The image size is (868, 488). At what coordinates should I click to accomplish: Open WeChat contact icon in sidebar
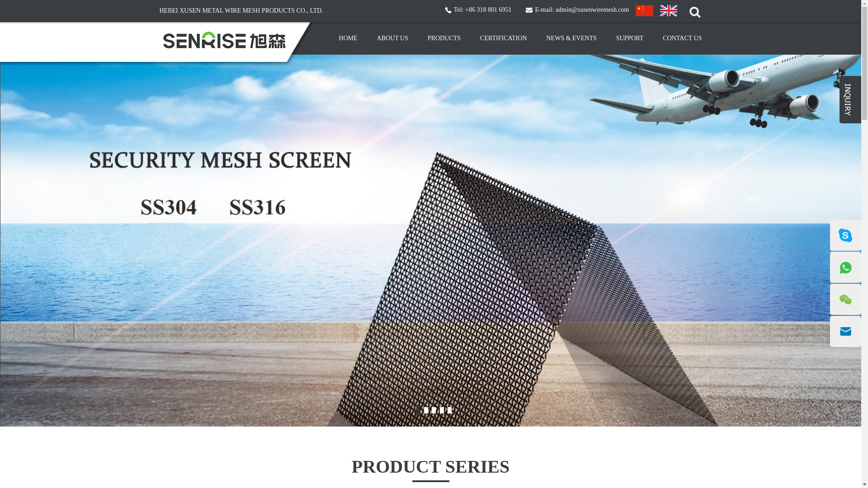(845, 300)
